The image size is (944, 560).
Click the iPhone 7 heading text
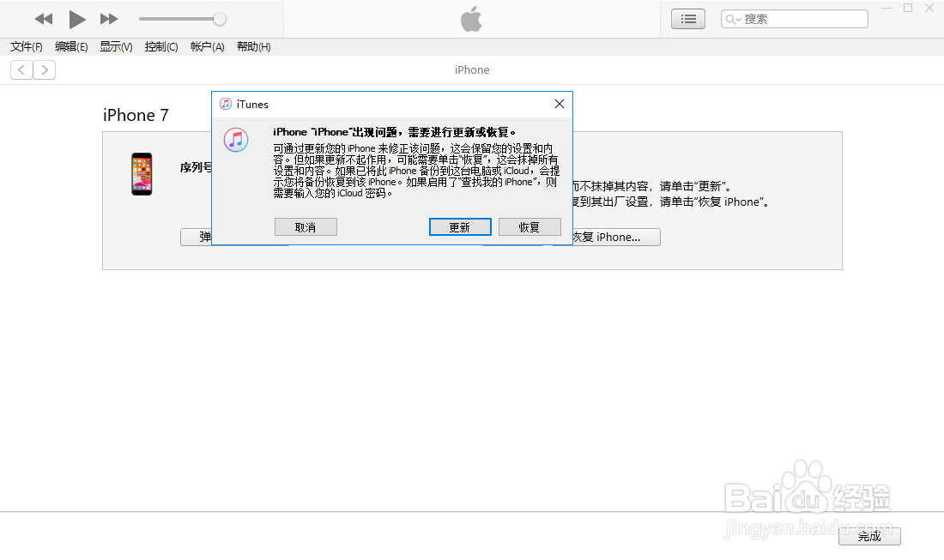tap(136, 115)
